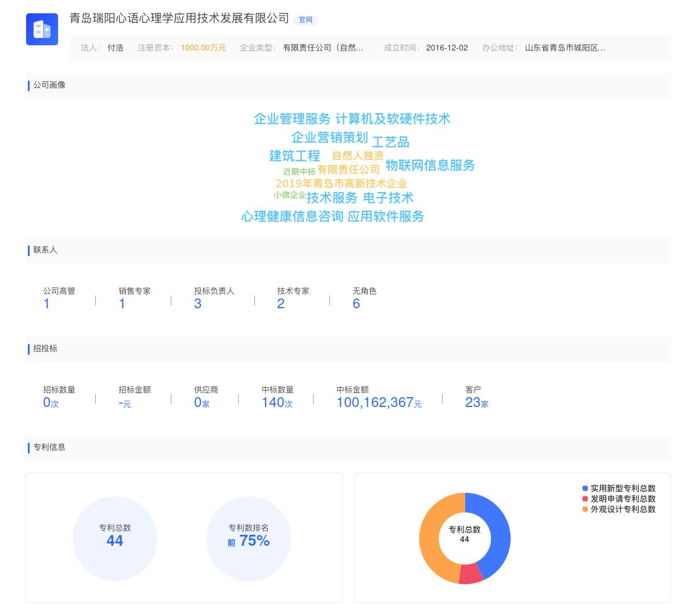
Task: Click 供应商 value 0家
Action: click(x=202, y=402)
